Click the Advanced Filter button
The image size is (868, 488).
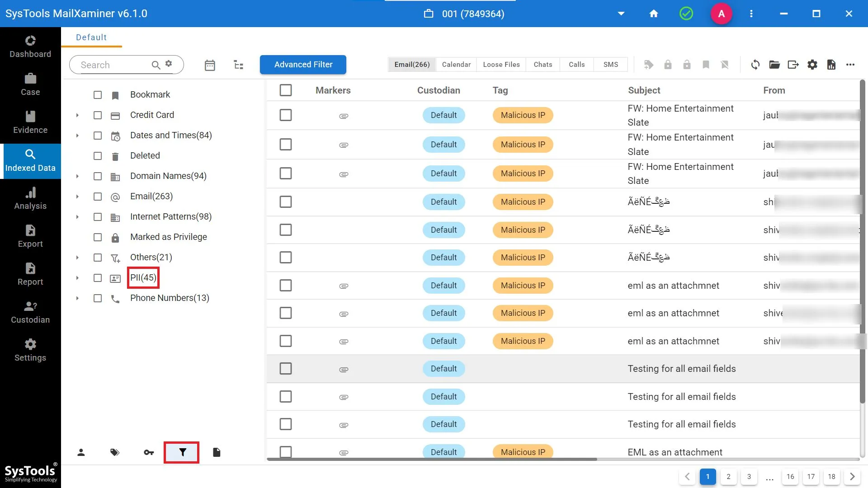coord(303,65)
